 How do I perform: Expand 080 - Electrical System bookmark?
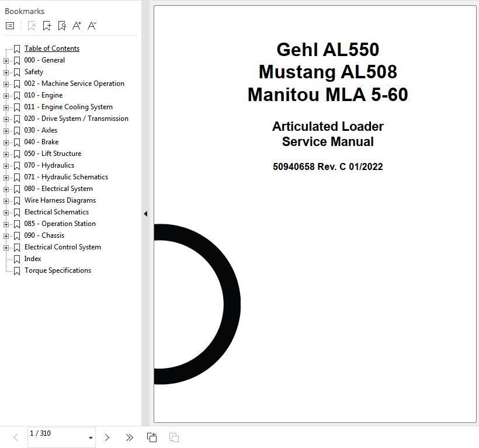tap(6, 189)
